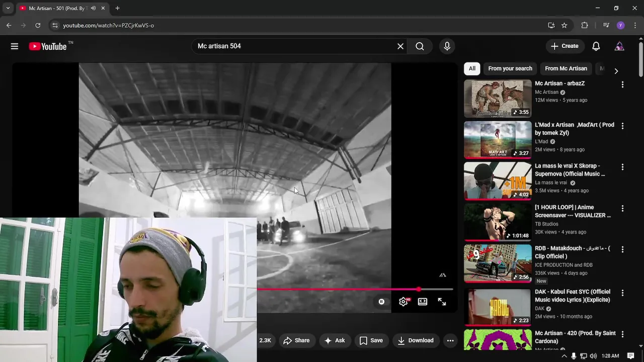Open options for Supernova video
Viewport: 644px width, 362px height.
click(x=622, y=167)
